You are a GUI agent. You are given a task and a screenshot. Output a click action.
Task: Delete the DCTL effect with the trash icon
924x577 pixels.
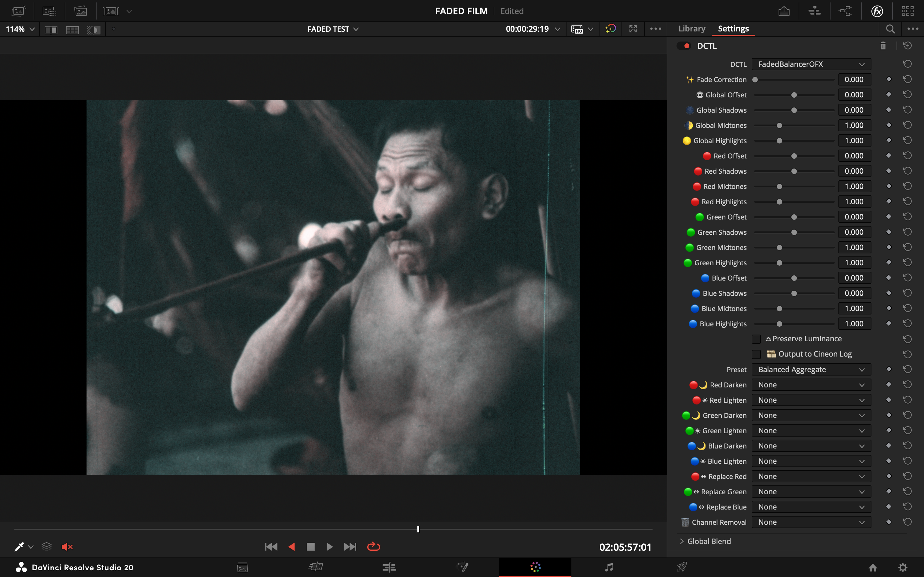[x=883, y=46]
